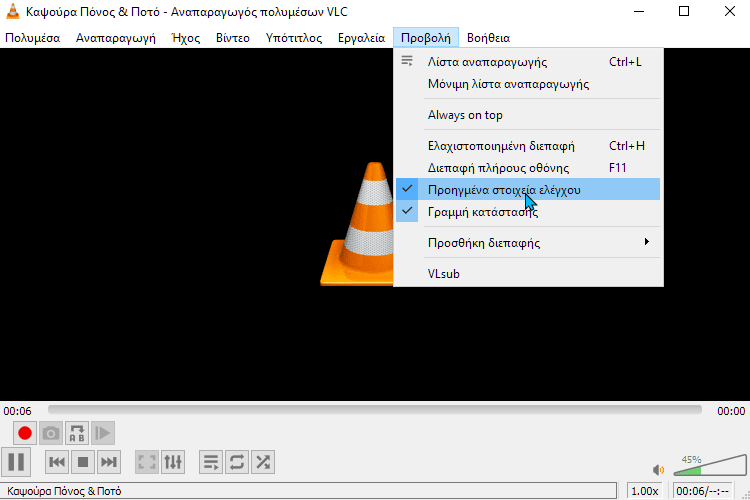
Task: Open the Αναπαραγωγή menu
Action: tap(116, 38)
